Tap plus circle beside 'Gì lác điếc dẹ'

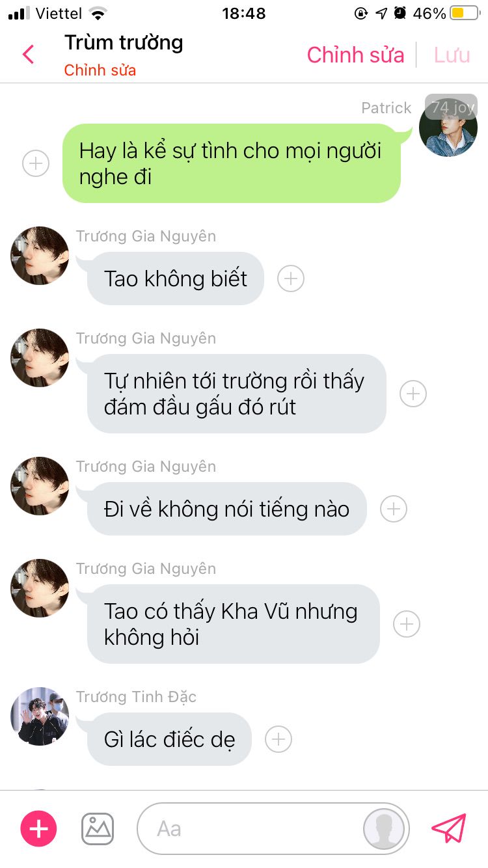coord(278,739)
